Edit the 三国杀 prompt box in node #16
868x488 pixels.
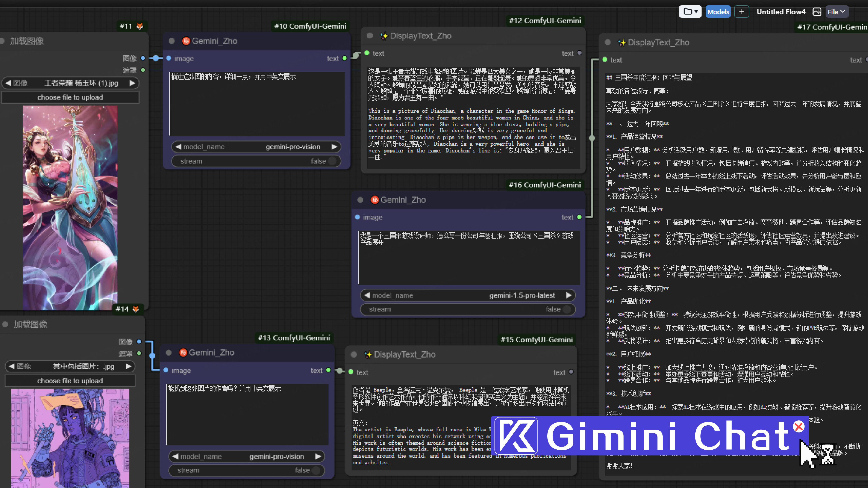point(469,257)
